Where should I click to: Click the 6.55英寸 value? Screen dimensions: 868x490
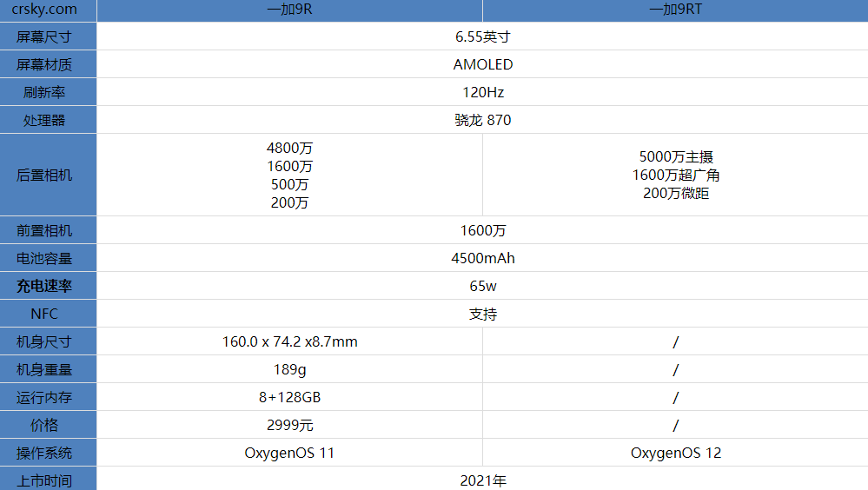[483, 37]
